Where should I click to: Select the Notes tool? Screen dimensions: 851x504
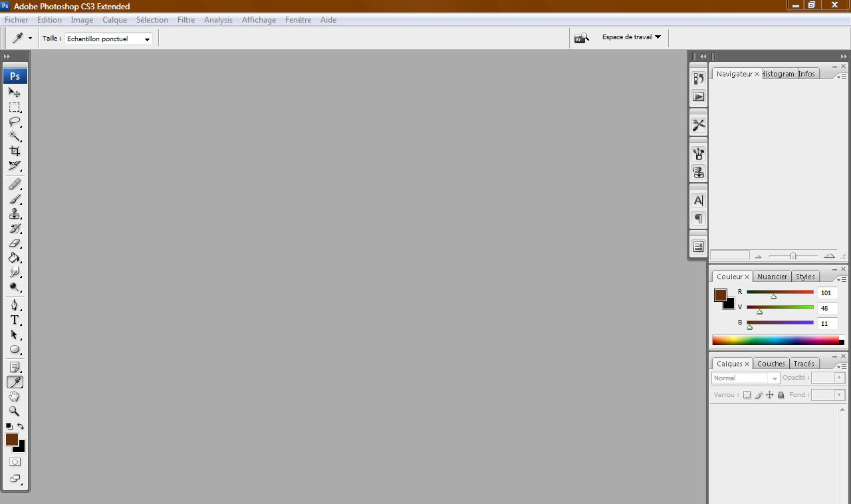click(15, 367)
